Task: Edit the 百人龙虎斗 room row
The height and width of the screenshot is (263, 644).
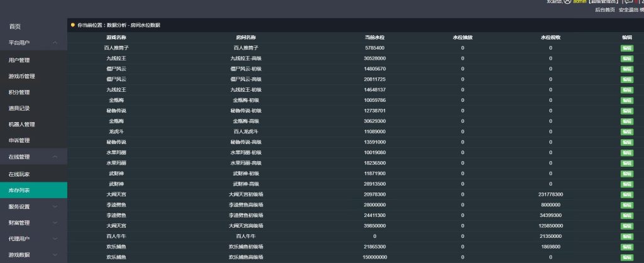Action: pyautogui.click(x=627, y=132)
